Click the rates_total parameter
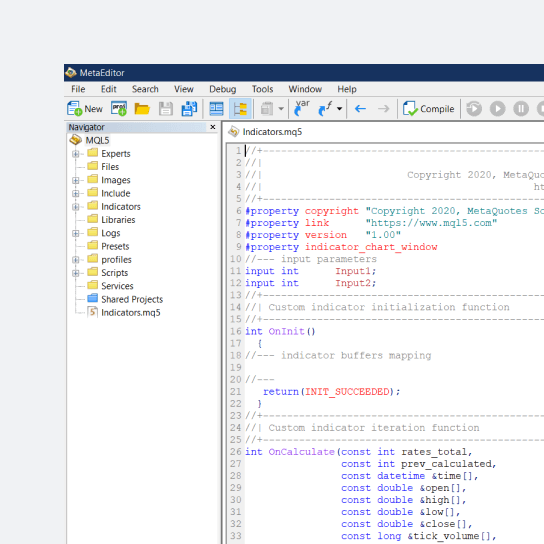The height and width of the screenshot is (544, 544). (x=434, y=452)
